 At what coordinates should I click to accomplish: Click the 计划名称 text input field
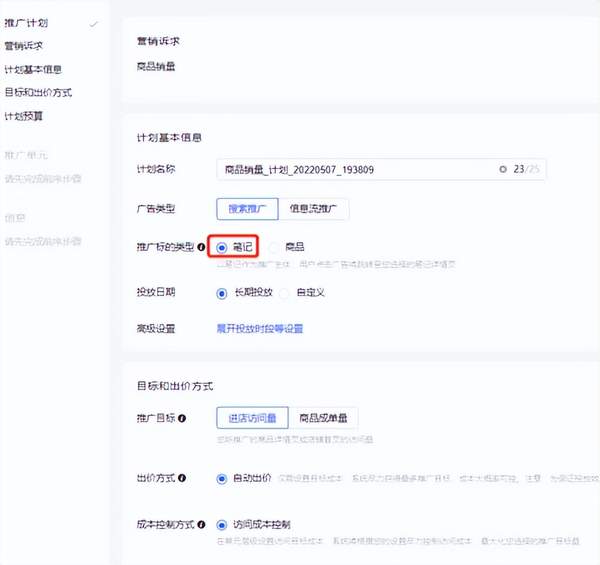point(350,170)
